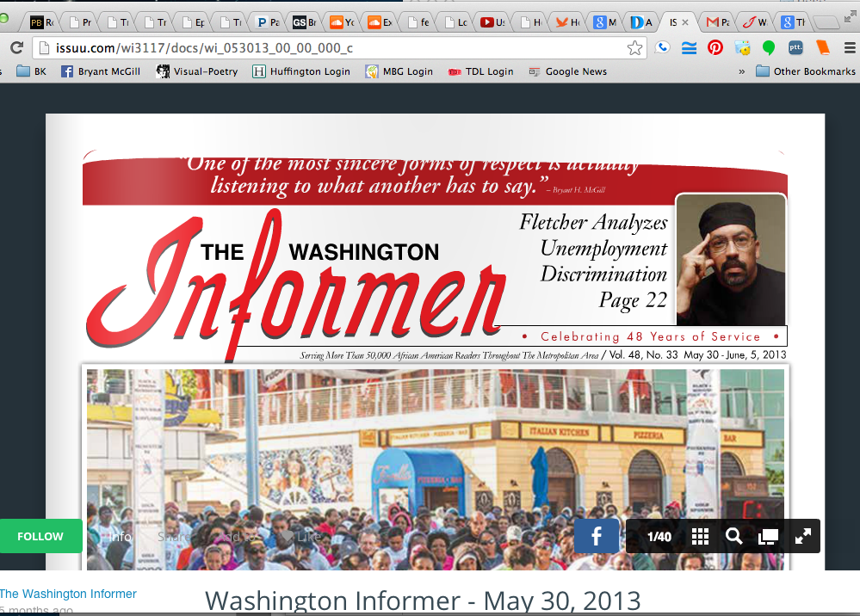Click Share on the reader bar
Viewport: 860px width, 616px height.
click(173, 537)
